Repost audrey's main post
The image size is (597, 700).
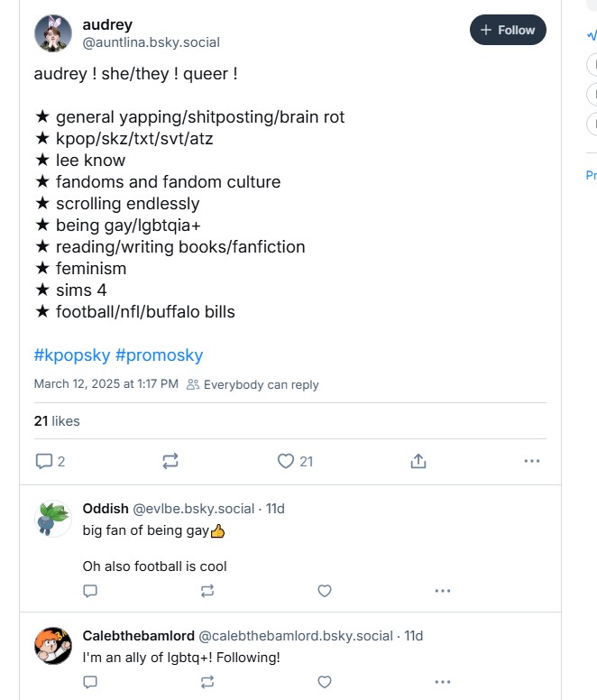[x=170, y=461]
